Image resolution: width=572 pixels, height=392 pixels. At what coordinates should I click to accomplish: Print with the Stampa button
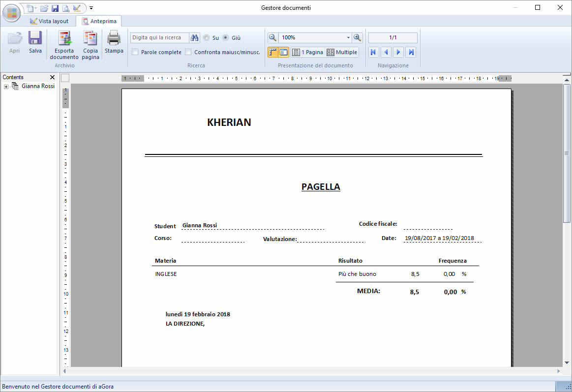tap(114, 42)
